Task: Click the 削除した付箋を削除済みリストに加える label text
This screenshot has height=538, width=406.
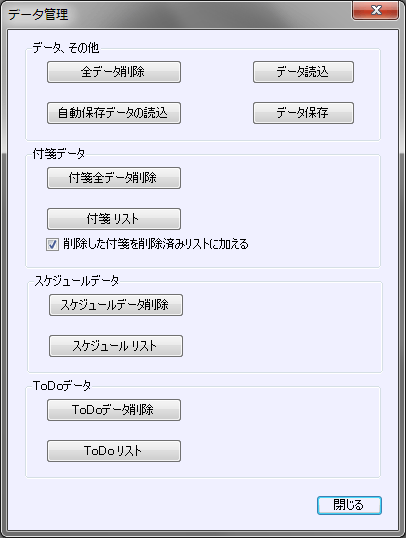Action: point(155,244)
